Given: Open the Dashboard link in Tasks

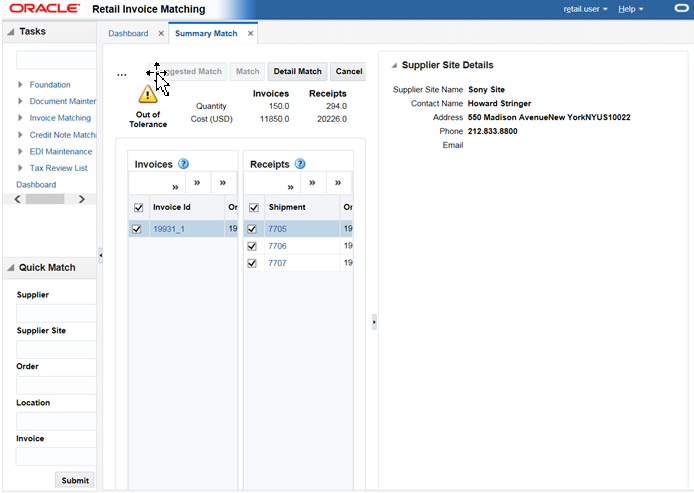Looking at the screenshot, I should pos(36,185).
